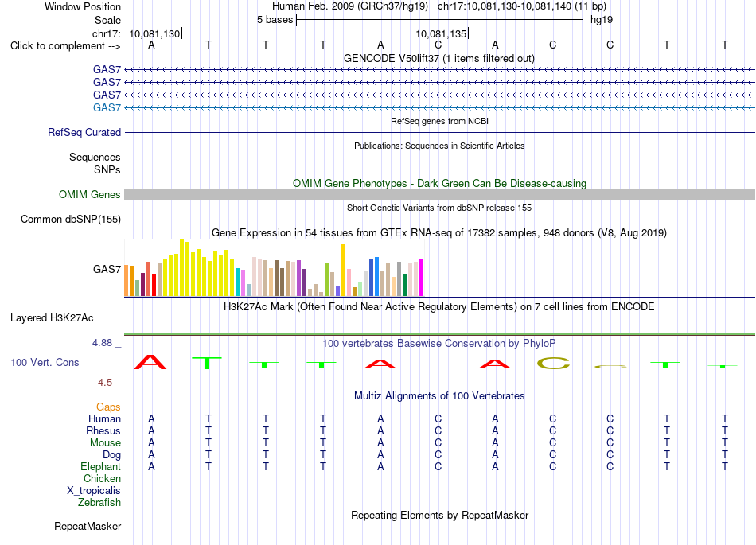This screenshot has width=756, height=545.
Task: Click the -4.5 PhyloP lower scale value
Action: [x=103, y=383]
